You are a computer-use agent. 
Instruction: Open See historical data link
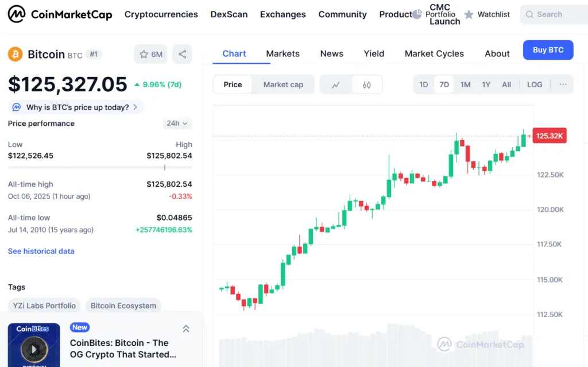[41, 251]
